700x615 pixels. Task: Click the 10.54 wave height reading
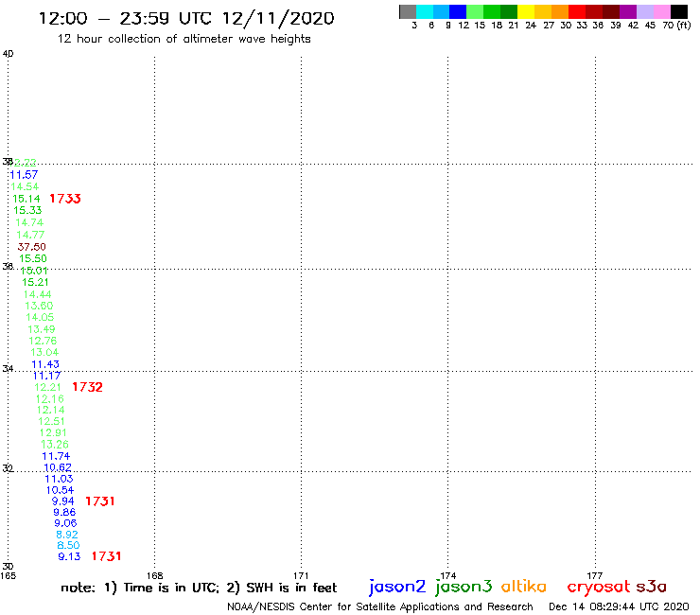pos(61,490)
